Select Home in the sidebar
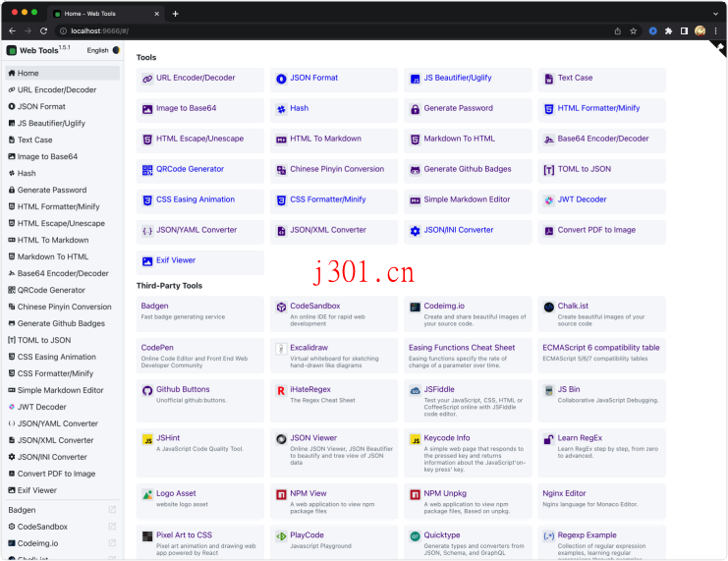This screenshot has width=728, height=561. click(62, 73)
